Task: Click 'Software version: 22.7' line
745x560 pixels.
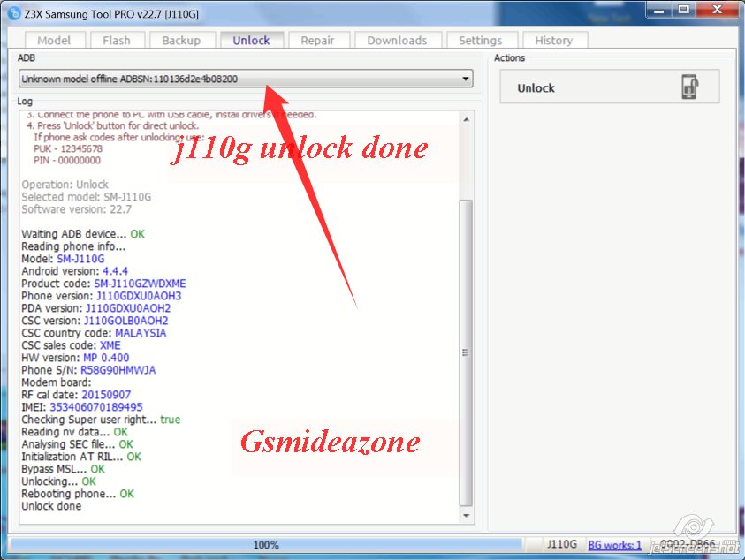Action: (77, 209)
